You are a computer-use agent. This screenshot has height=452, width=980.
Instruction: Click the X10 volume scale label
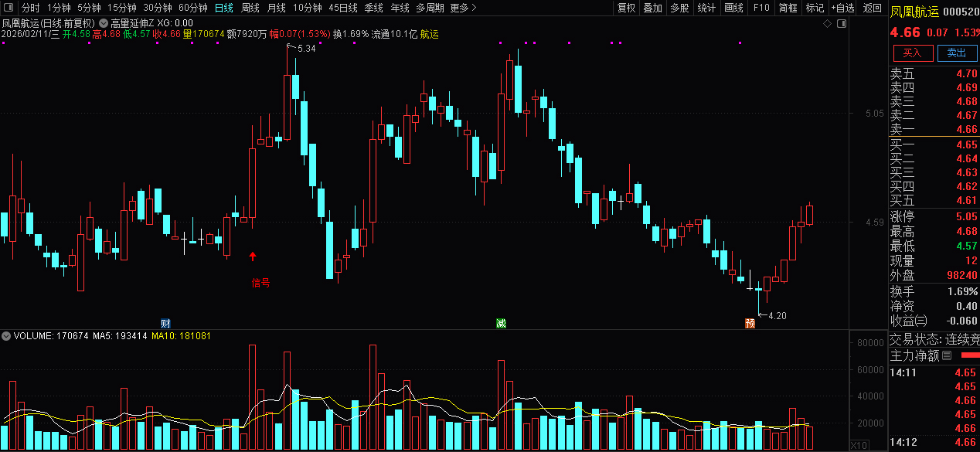coord(858,445)
